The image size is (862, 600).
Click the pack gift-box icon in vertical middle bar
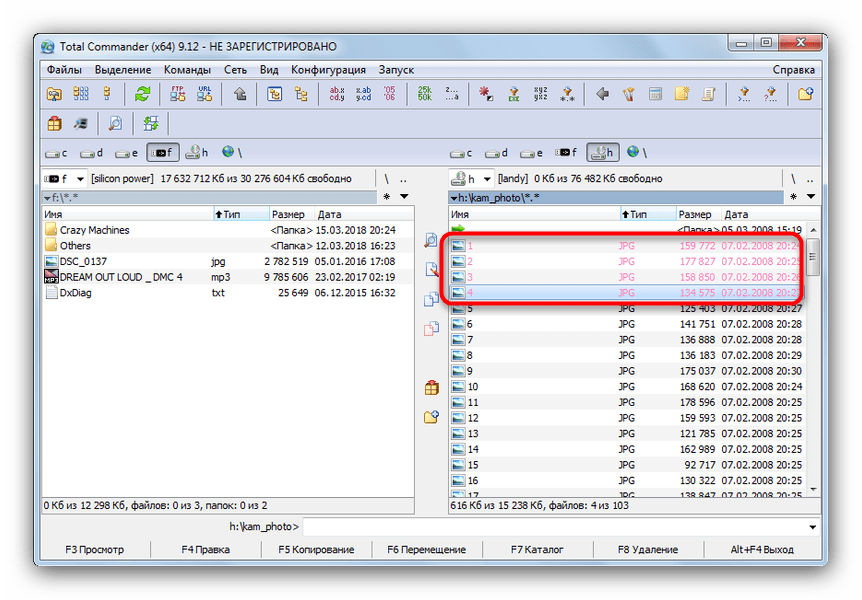432,388
